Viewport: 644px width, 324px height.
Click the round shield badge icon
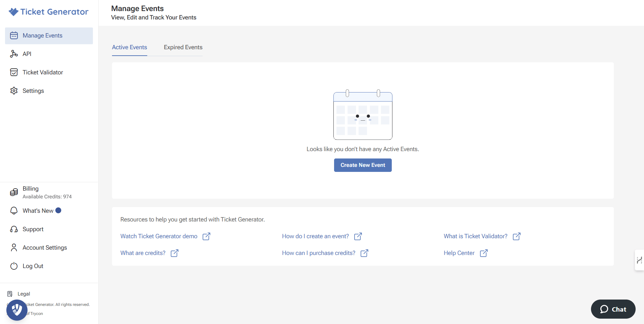[x=17, y=310]
